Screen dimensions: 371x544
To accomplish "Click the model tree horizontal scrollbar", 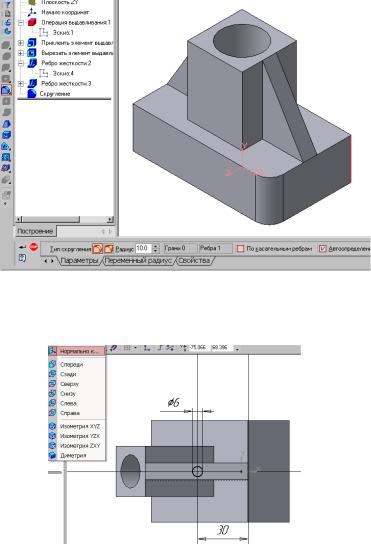I will (65, 219).
